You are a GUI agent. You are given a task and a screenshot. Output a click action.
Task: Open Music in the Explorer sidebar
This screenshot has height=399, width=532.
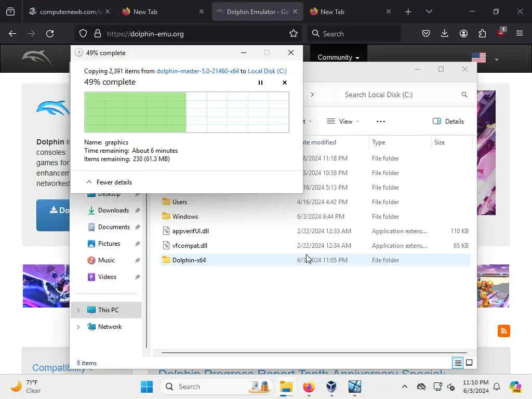106,260
